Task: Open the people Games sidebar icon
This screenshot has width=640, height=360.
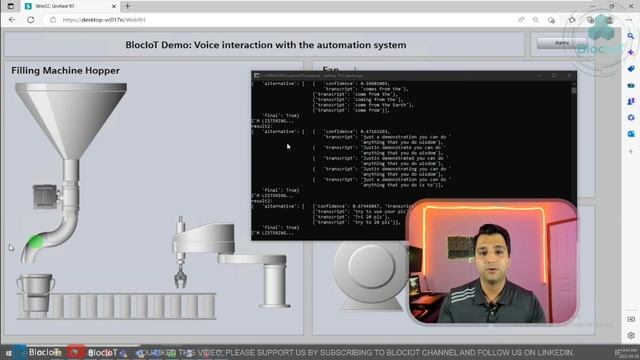Action: [631, 101]
